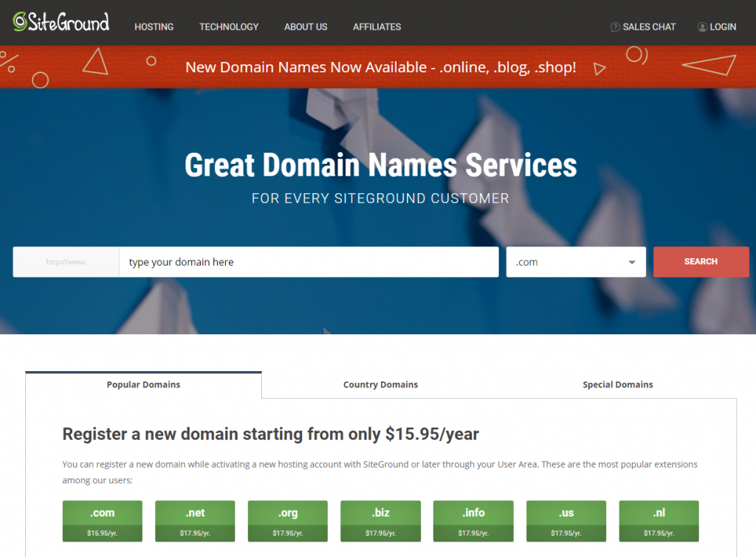This screenshot has width=756, height=557.
Task: Select the .org domain tile
Action: point(288,521)
